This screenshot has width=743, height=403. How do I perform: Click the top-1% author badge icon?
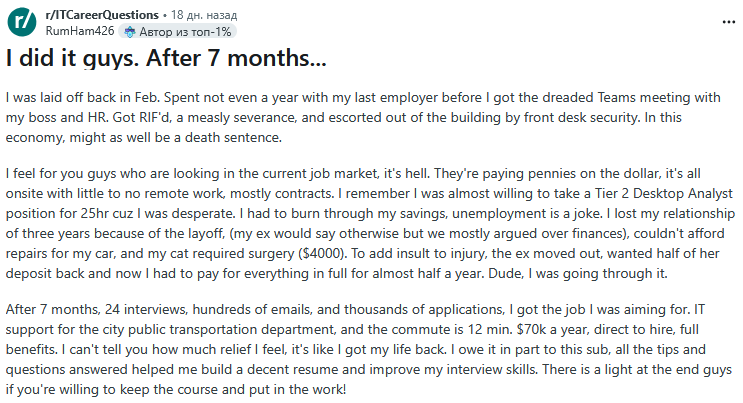click(129, 31)
